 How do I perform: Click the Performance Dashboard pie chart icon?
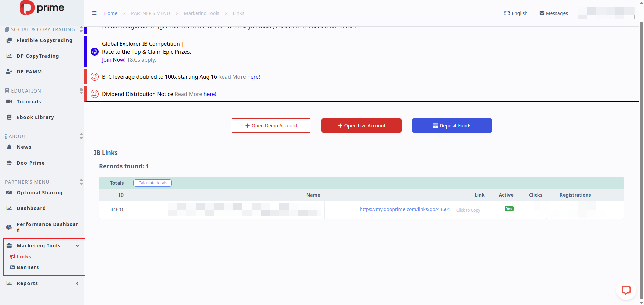tap(9, 227)
